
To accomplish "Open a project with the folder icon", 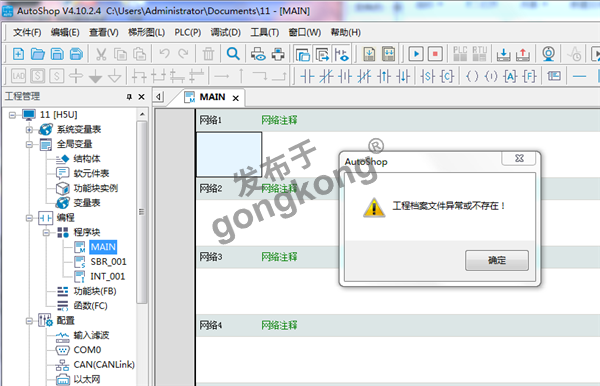I will [x=38, y=54].
